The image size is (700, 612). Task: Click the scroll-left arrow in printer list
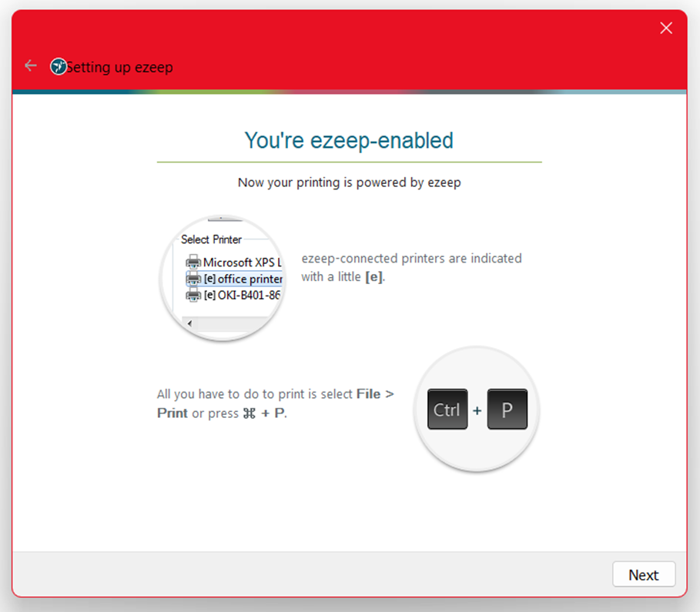[189, 323]
